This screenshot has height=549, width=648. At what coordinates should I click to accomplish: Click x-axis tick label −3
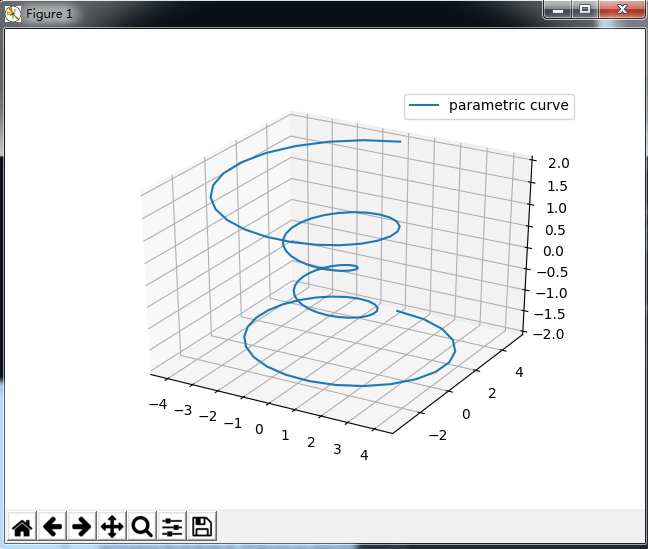click(183, 410)
